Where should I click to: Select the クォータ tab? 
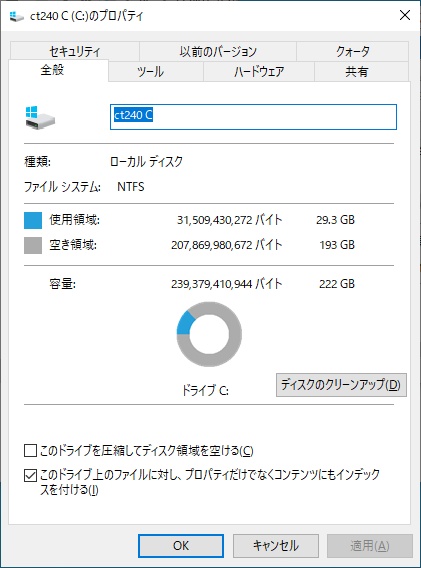click(353, 51)
